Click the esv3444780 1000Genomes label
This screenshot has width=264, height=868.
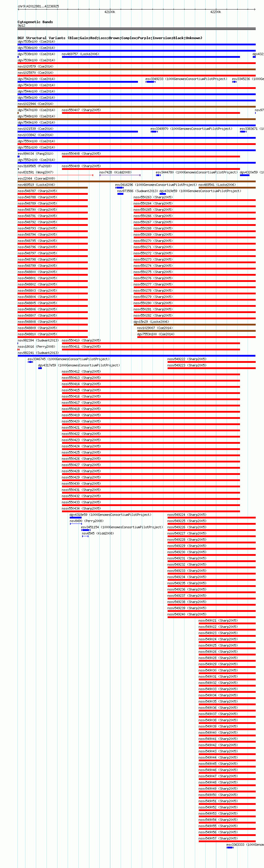197,173
